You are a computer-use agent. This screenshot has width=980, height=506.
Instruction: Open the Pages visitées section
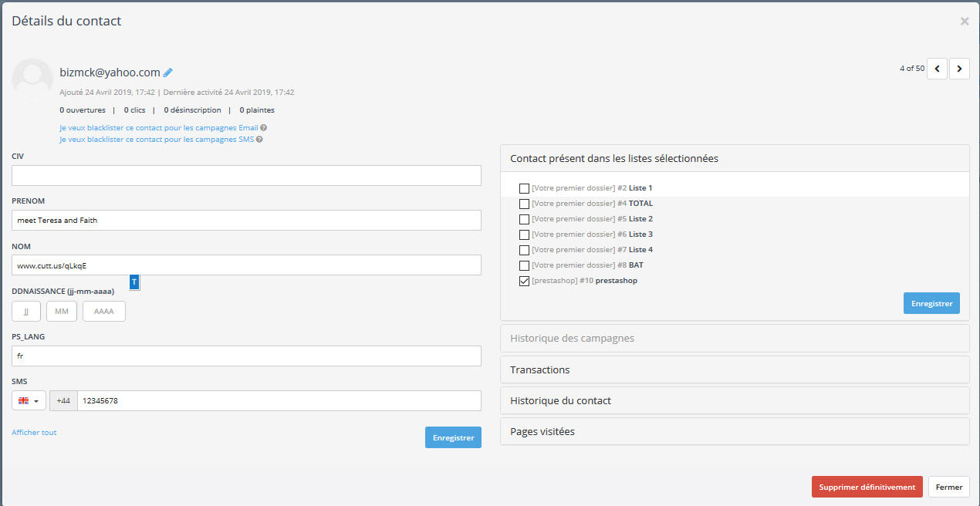(735, 431)
